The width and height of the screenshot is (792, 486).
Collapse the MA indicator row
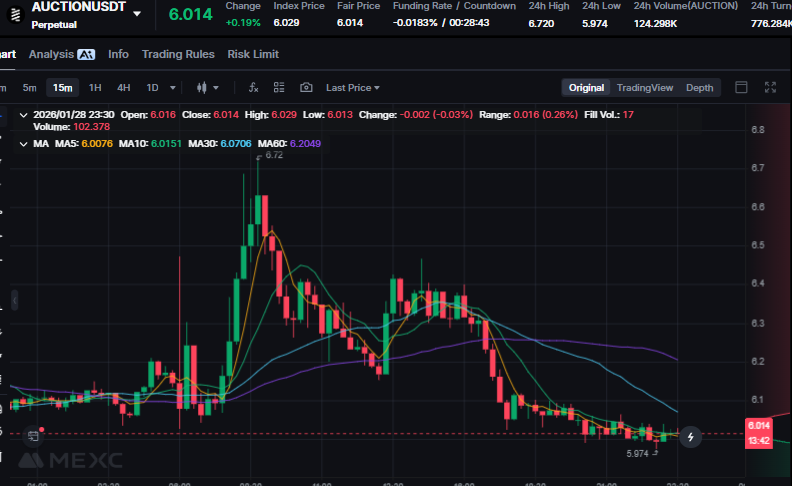pos(23,144)
